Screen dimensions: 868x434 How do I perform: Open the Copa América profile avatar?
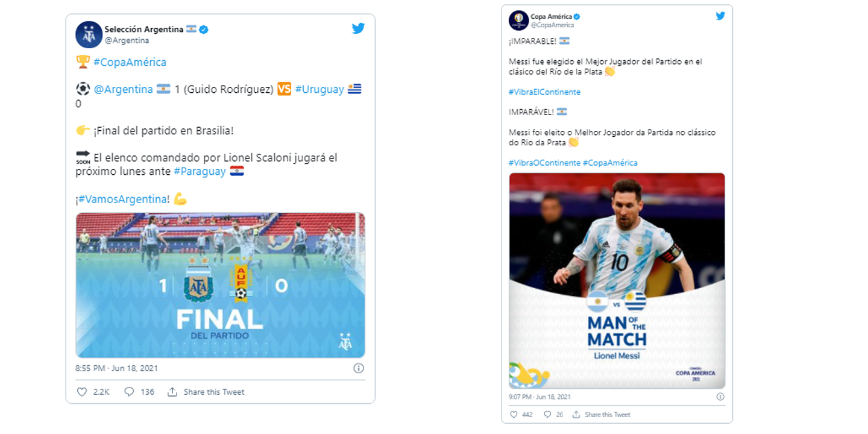coord(518,20)
